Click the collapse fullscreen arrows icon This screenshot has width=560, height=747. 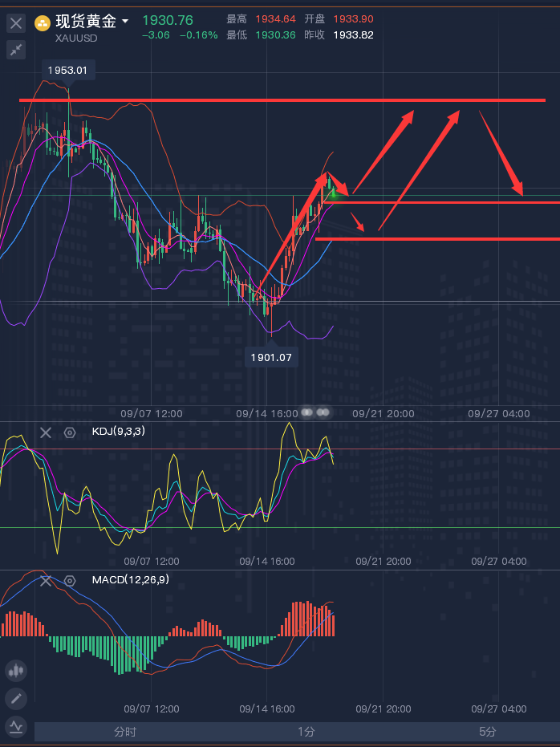[x=16, y=50]
